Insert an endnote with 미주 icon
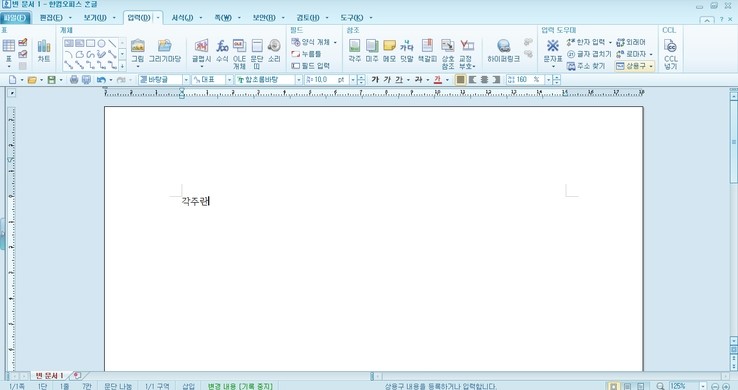The height and width of the screenshot is (390, 738). tap(372, 51)
